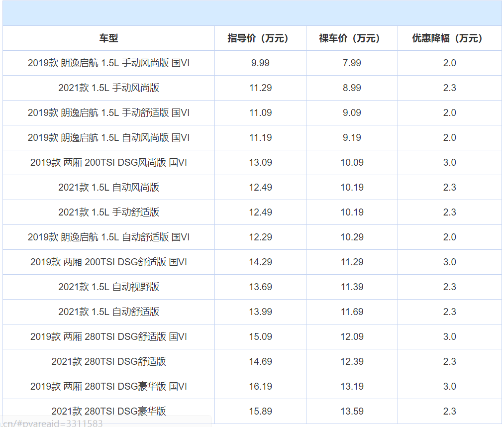
Task: Click bare car price 13.59
Action: click(x=352, y=411)
